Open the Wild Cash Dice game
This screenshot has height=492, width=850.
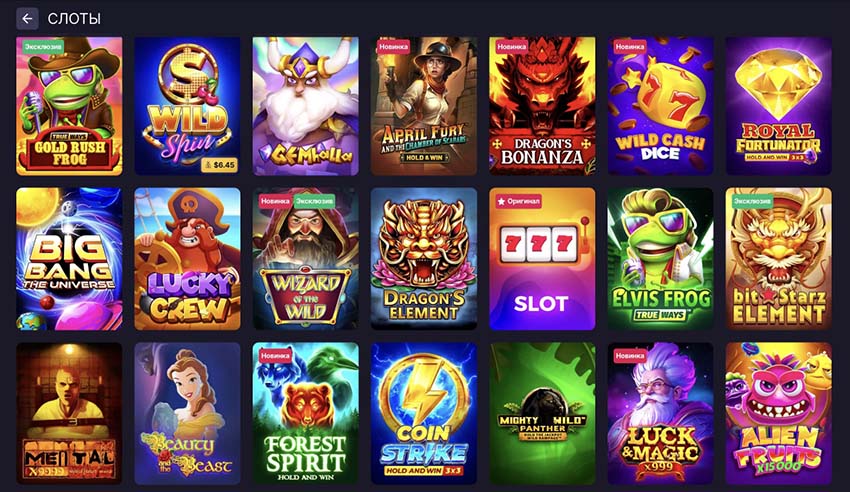point(660,106)
